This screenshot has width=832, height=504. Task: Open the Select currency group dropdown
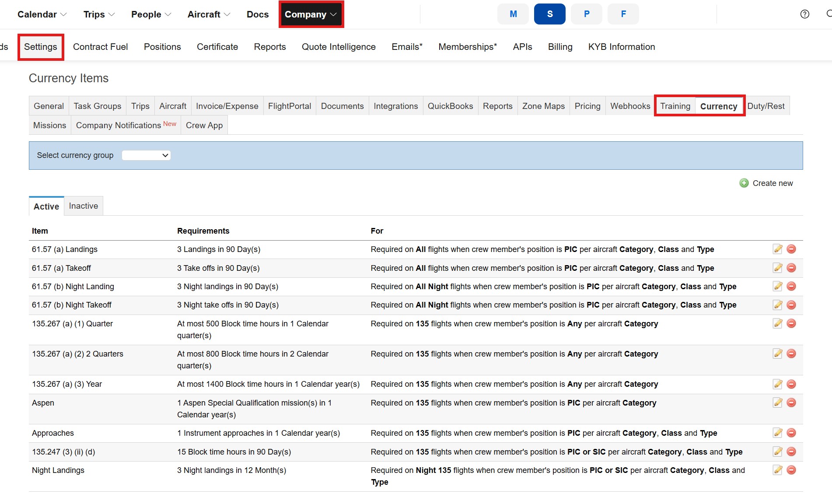[x=146, y=155]
